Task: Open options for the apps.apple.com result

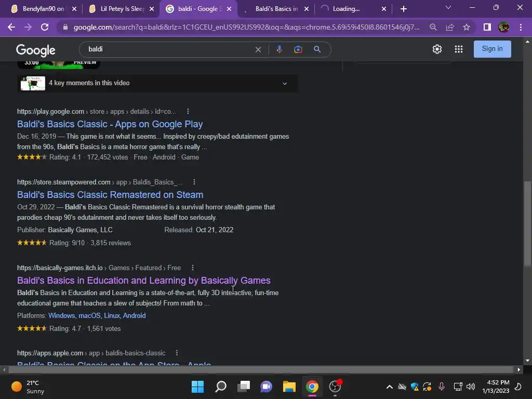Action: pyautogui.click(x=177, y=353)
